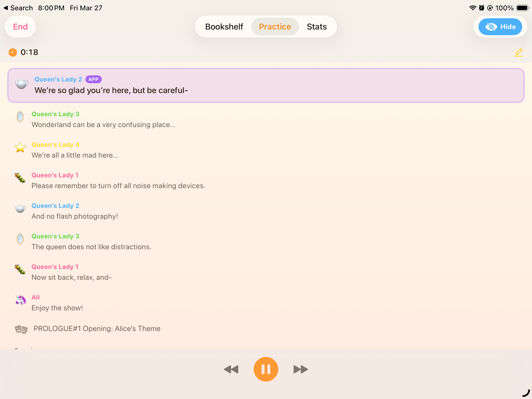This screenshot has width=532, height=399.
Task: Tap 'PROLOGUE#1 Opening: Alice's Theme' heading
Action: click(x=97, y=328)
